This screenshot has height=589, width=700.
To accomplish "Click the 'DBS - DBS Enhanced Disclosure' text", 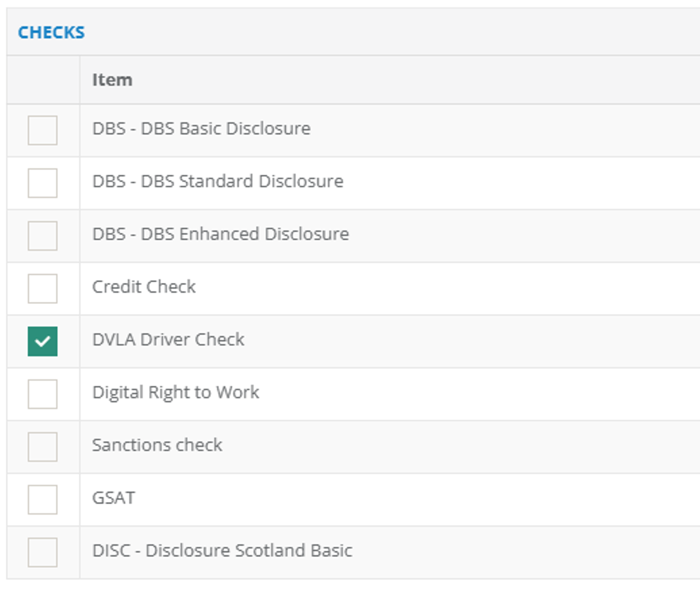I will coord(221,234).
